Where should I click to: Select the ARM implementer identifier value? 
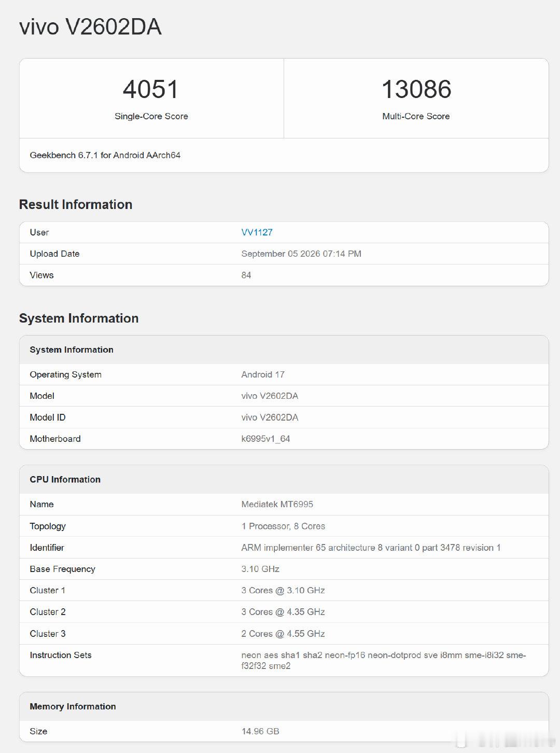[371, 548]
